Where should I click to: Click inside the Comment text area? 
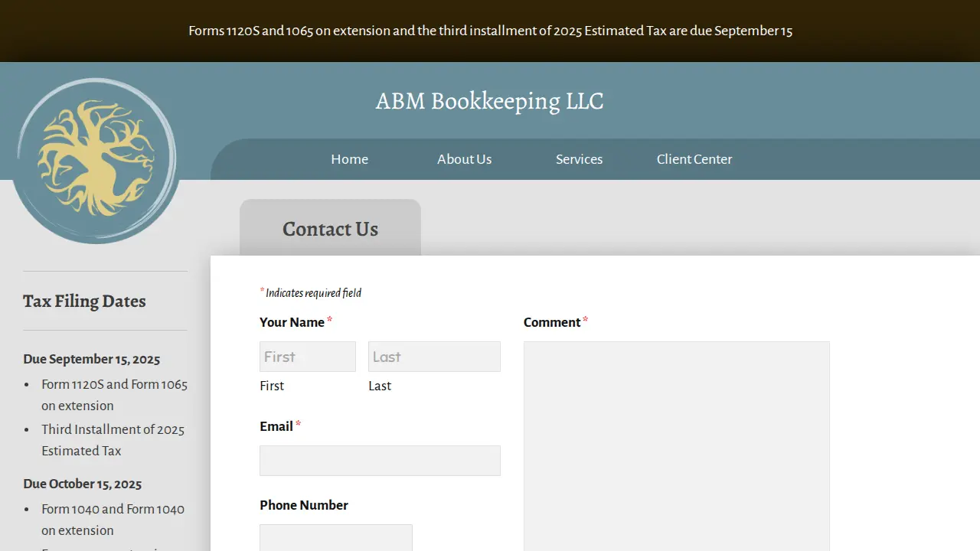677,446
